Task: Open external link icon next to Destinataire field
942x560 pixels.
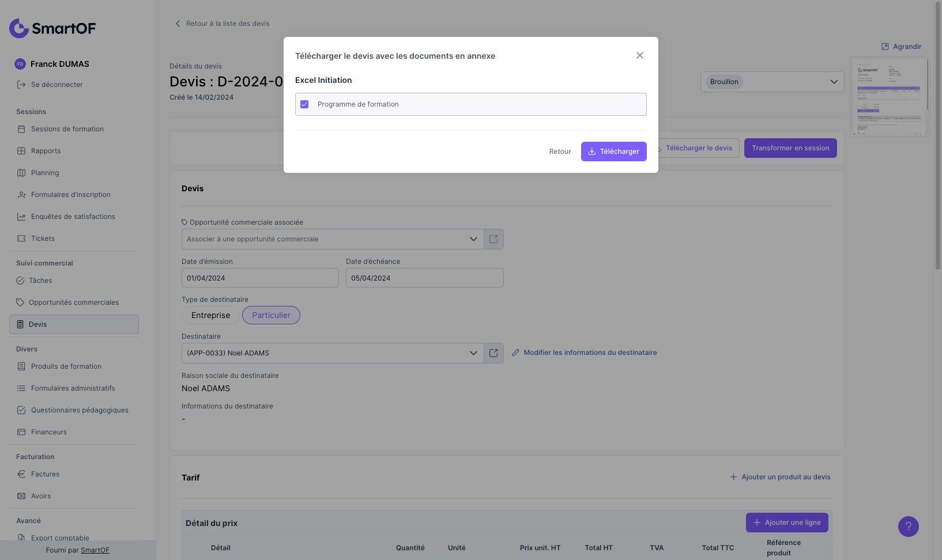Action: point(493,353)
